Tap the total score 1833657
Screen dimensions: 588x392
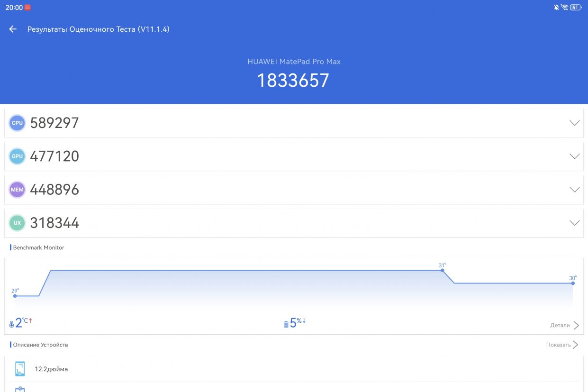click(293, 81)
